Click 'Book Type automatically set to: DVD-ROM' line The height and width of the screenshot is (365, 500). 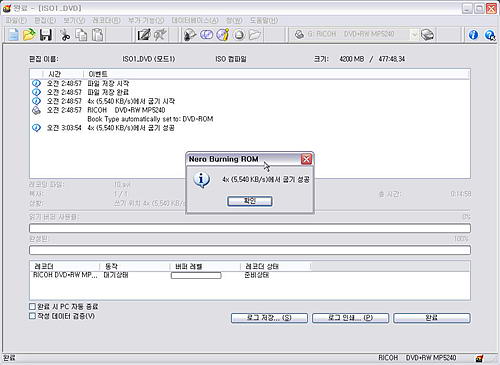(150, 119)
